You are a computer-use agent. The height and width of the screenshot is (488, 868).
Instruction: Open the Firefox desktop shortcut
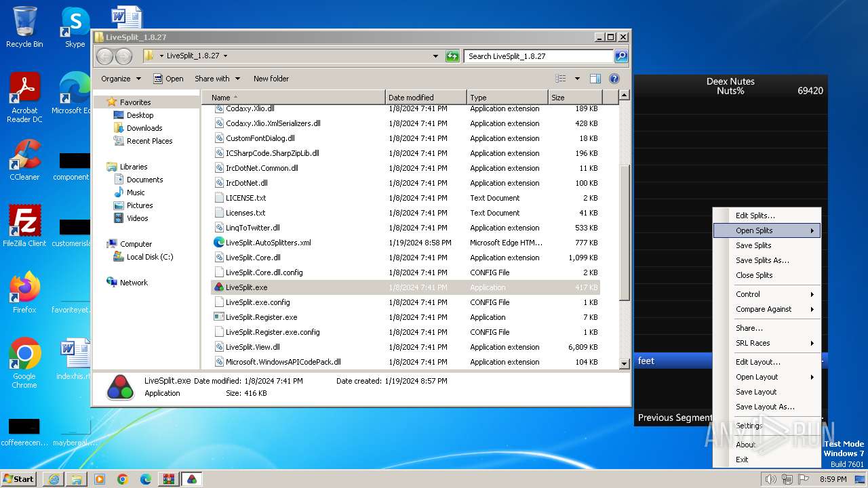click(x=24, y=292)
